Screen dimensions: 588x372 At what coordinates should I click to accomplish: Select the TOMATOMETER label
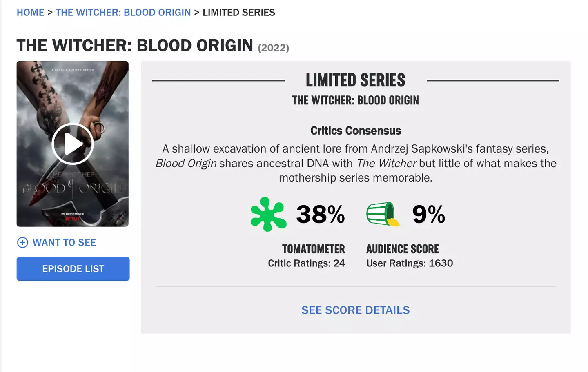point(314,249)
